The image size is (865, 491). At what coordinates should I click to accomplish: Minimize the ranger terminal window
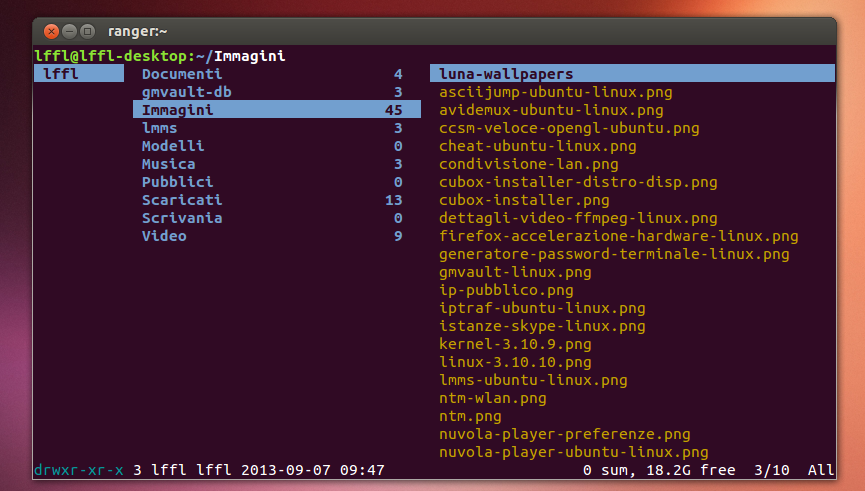coord(70,31)
